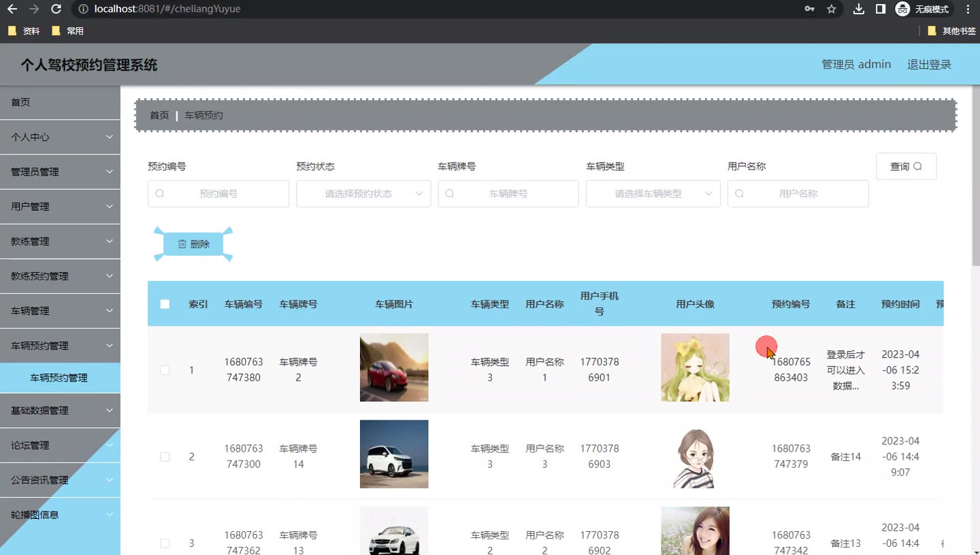The height and width of the screenshot is (555, 980).
Task: Open the white sedan image in row 3
Action: pos(394,531)
